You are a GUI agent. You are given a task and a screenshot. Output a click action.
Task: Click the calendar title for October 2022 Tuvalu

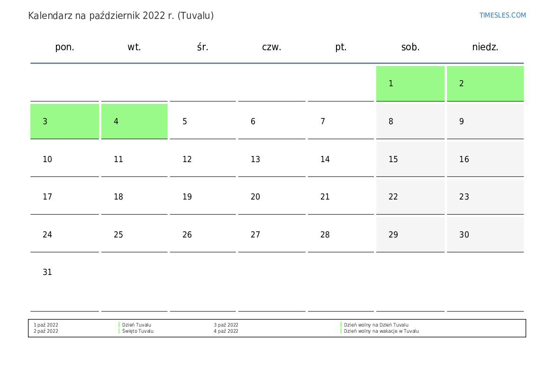pyautogui.click(x=121, y=16)
